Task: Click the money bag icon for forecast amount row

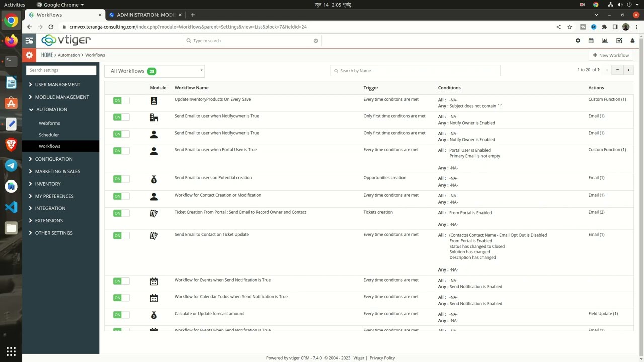Action: (x=154, y=315)
